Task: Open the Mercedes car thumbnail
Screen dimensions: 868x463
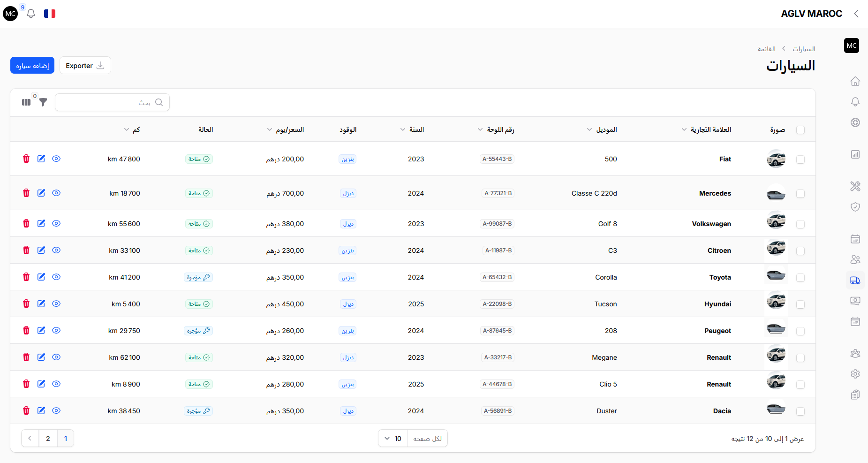Action: 776,193
